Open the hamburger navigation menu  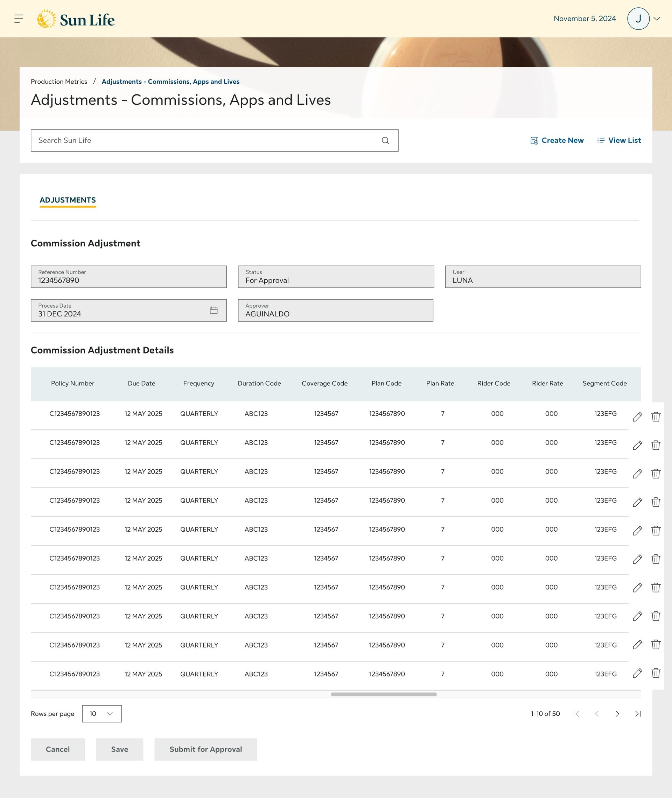point(19,19)
